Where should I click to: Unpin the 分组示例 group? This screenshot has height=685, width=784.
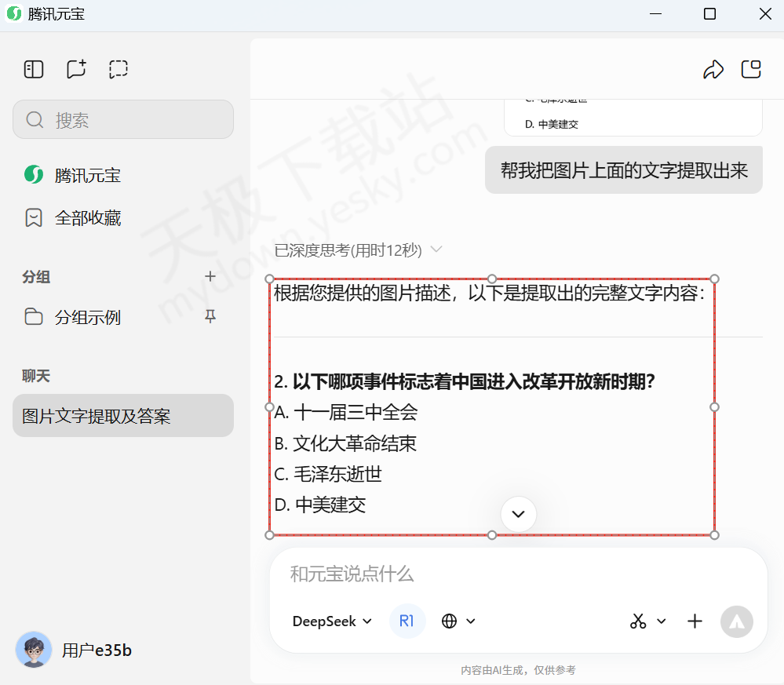click(x=210, y=317)
